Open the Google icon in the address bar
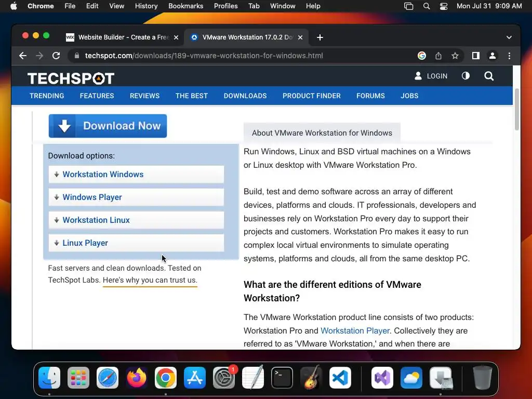Viewport: 532px width, 399px height. [422, 56]
